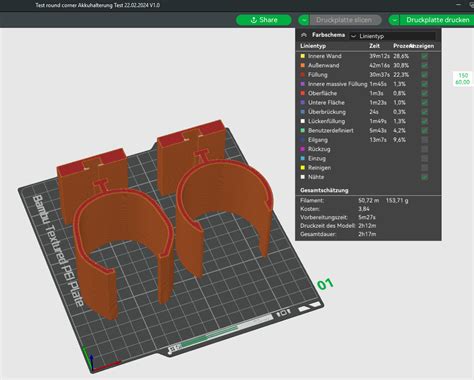
Task: Collapse legend panel via arrow beside Farbschema
Action: tap(304, 35)
